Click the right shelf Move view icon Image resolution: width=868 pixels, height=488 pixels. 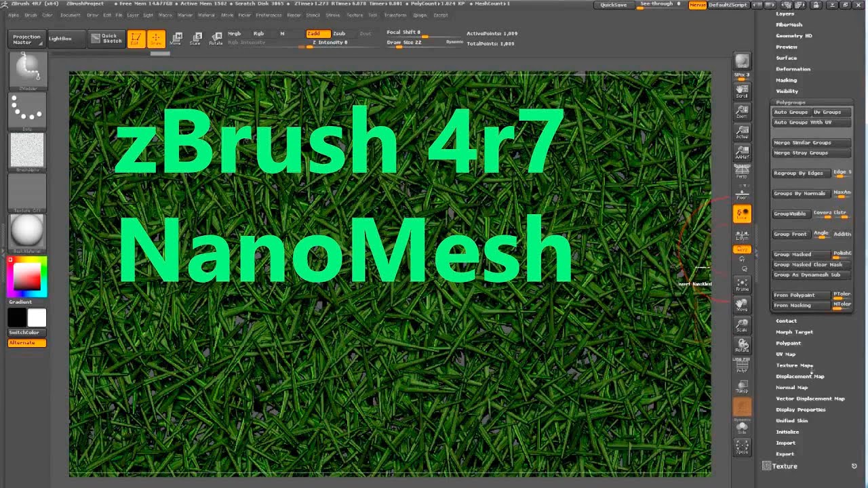[743, 304]
